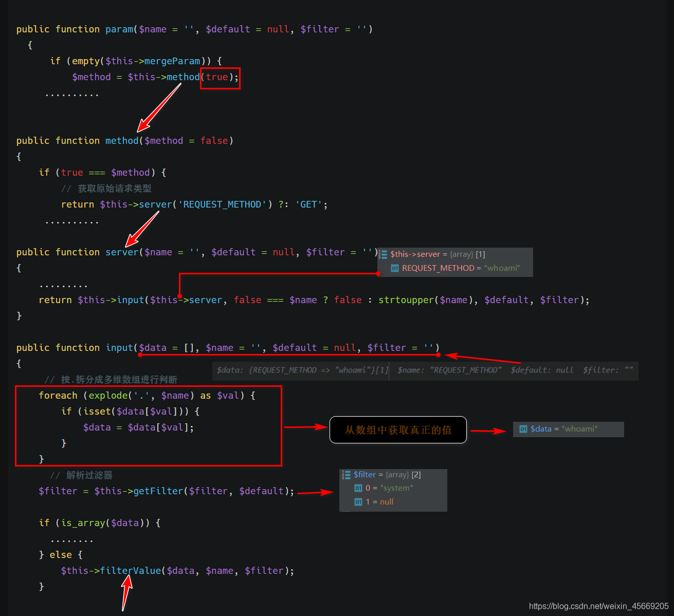The image size is (674, 616).
Task: Click the variable icon beside 1 = null
Action: coord(358,502)
